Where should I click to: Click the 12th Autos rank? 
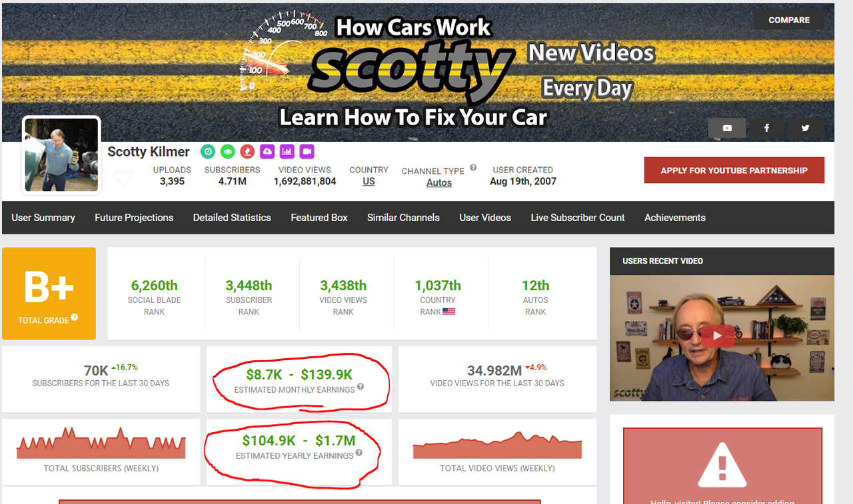coord(536,286)
